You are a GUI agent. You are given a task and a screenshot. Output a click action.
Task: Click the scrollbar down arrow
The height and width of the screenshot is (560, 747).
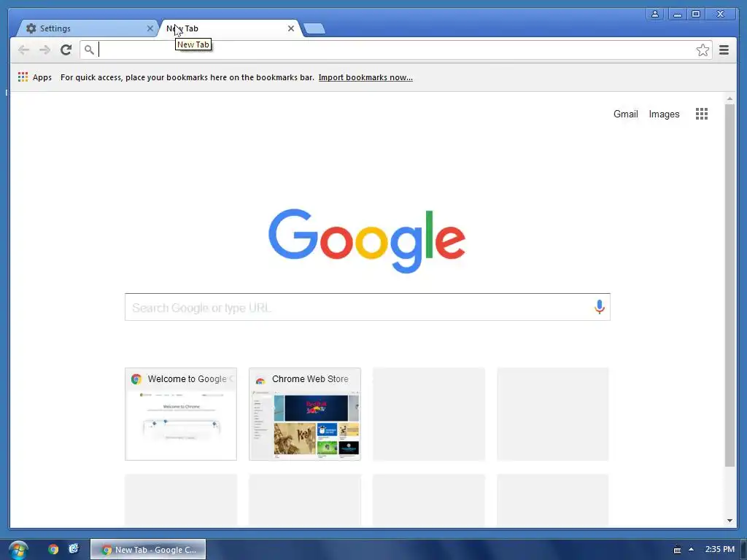729,521
